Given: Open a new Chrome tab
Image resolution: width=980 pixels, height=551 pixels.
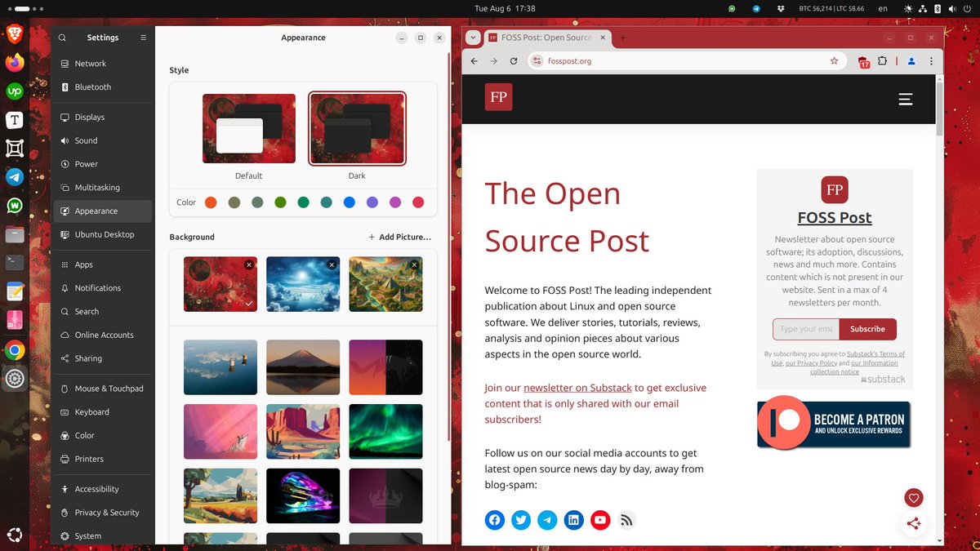Looking at the screenshot, I should point(622,38).
